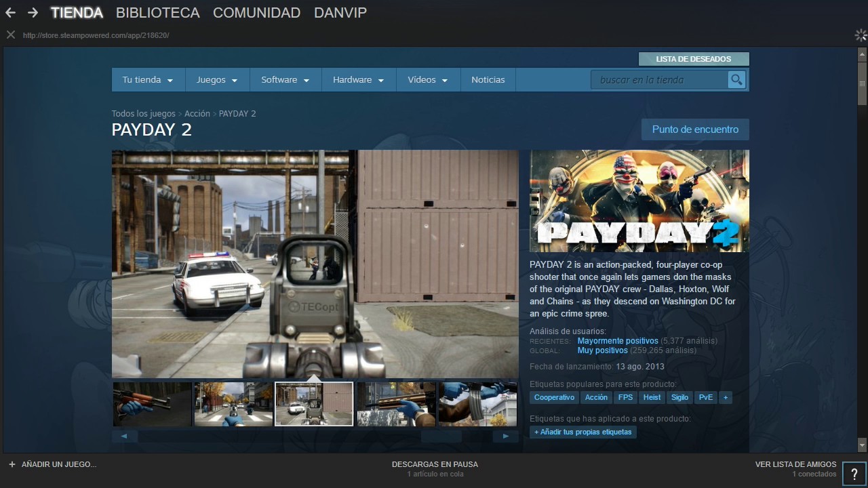This screenshot has height=488, width=868.
Task: Switch to the BIBLIOTECA section
Action: [158, 13]
